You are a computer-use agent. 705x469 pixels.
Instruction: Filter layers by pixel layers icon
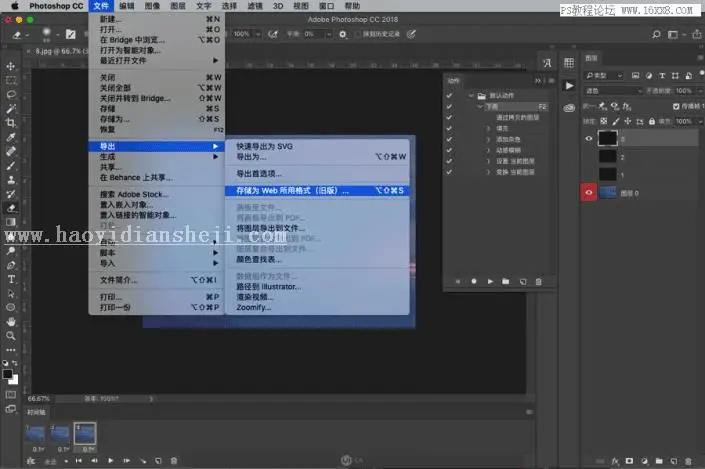(x=635, y=76)
